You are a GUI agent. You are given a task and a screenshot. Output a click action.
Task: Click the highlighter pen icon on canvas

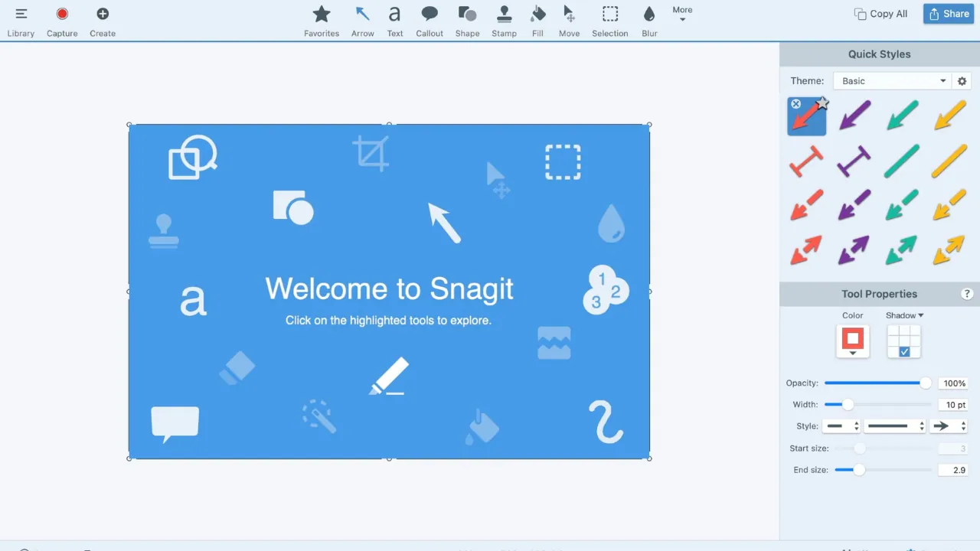point(389,377)
